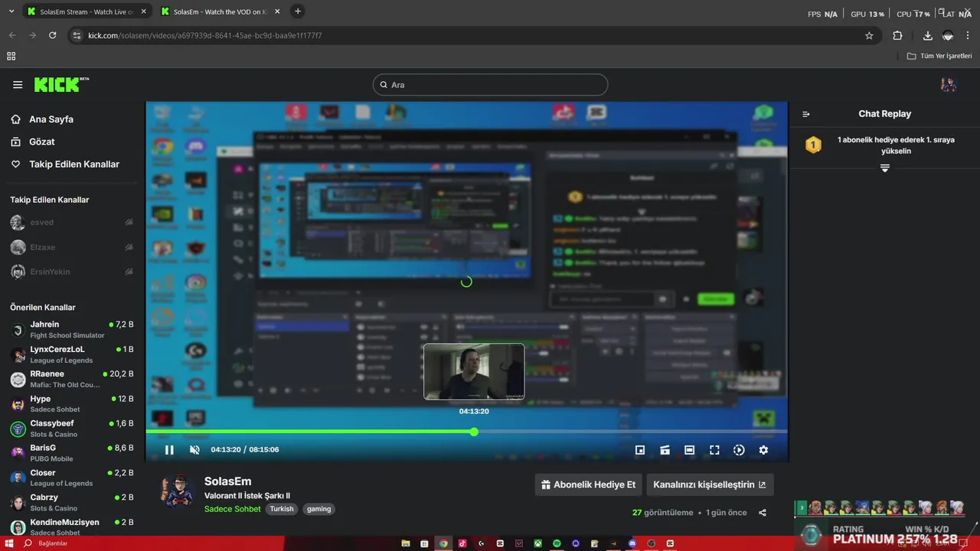
Task: Enter fullscreen video mode
Action: pos(714,450)
